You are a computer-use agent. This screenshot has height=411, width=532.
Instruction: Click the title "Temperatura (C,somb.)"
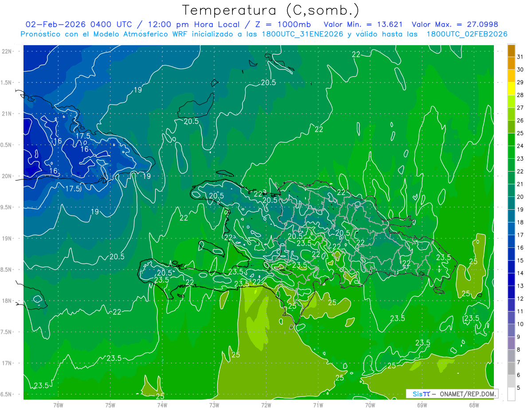271,11
